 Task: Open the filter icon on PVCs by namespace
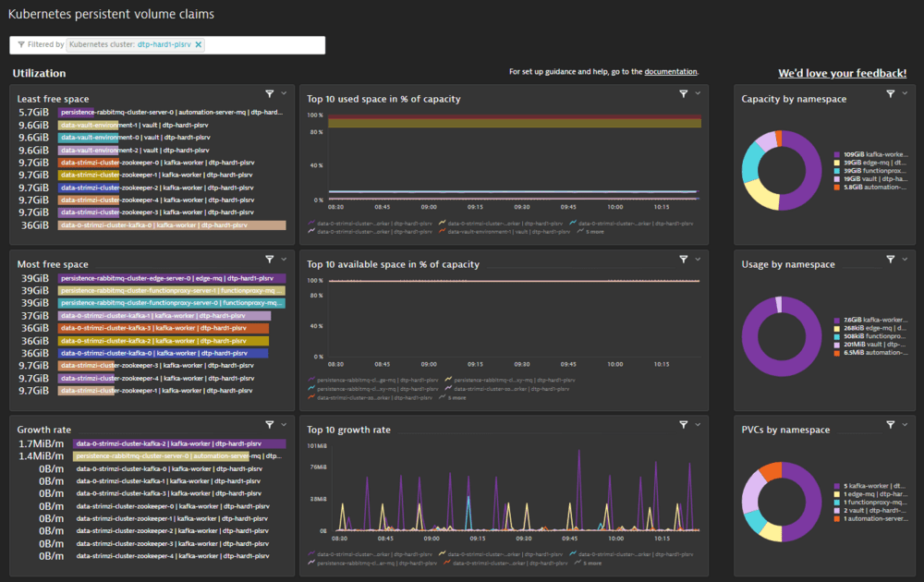[x=890, y=424]
